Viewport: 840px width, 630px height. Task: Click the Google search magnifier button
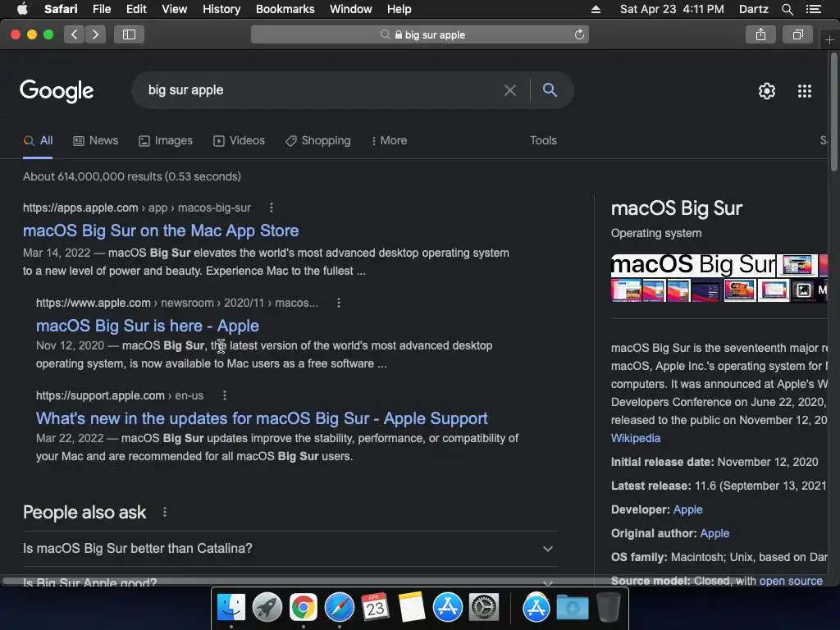tap(550, 89)
